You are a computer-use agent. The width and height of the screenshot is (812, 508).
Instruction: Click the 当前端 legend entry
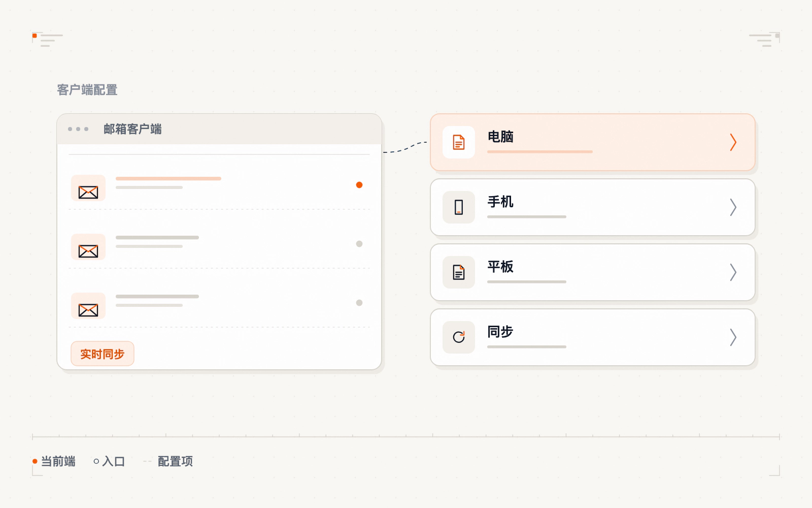pos(54,461)
